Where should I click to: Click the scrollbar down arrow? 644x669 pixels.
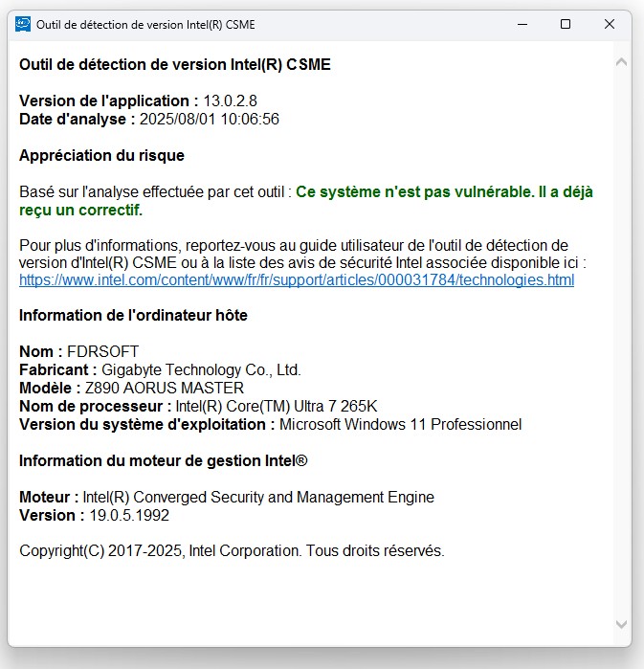coord(622,624)
